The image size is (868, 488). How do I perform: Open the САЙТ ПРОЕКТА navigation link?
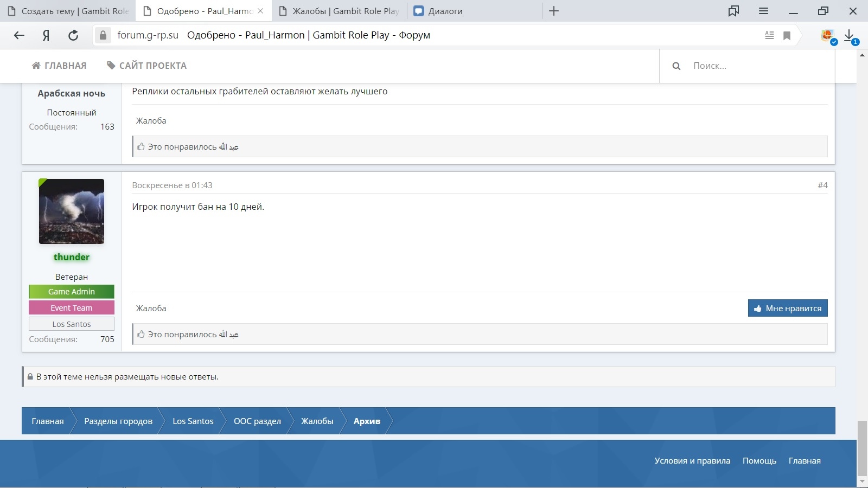tap(146, 66)
